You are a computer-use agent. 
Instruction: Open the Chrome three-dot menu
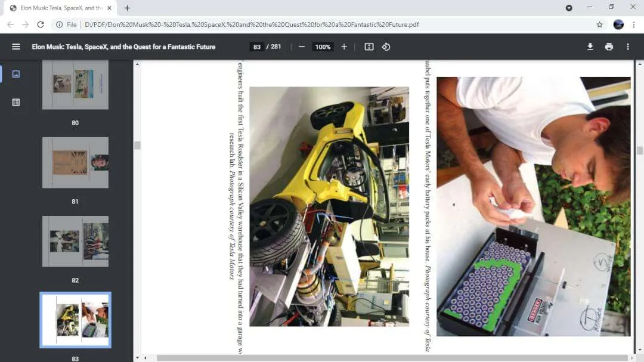[x=634, y=24]
